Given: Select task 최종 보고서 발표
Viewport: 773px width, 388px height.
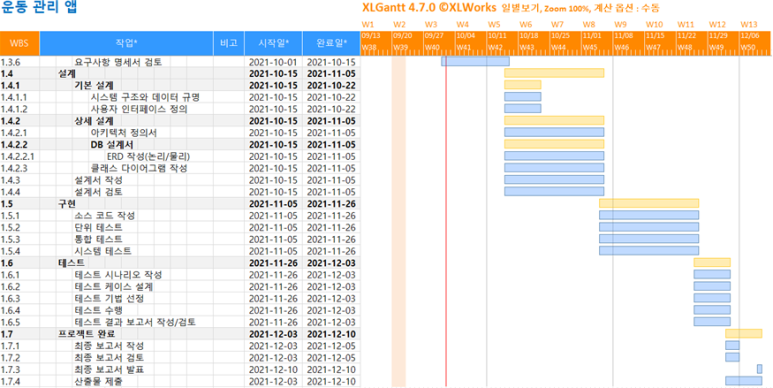Looking at the screenshot, I should pos(109,370).
